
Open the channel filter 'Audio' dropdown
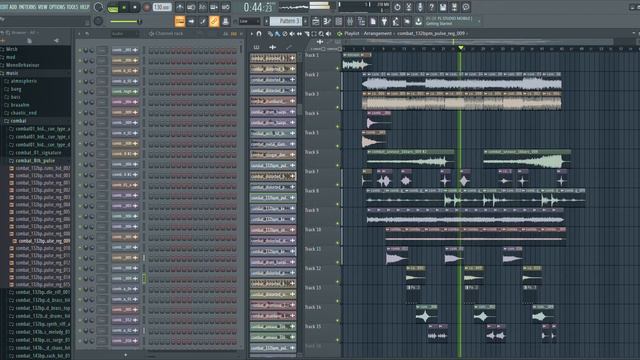(124, 34)
